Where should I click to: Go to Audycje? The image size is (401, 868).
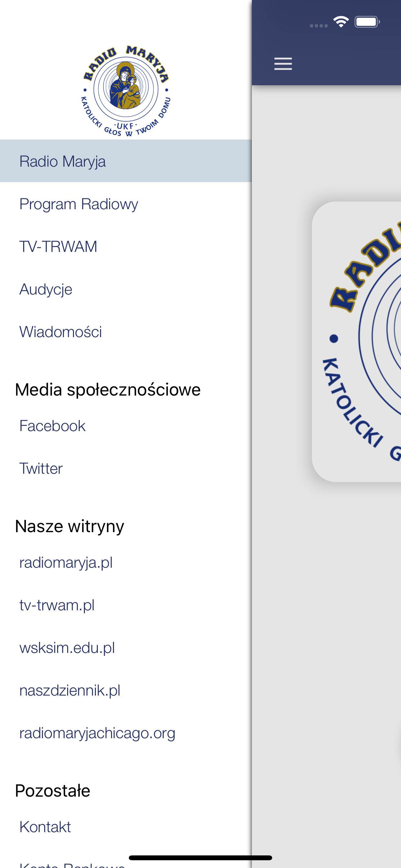pos(126,289)
